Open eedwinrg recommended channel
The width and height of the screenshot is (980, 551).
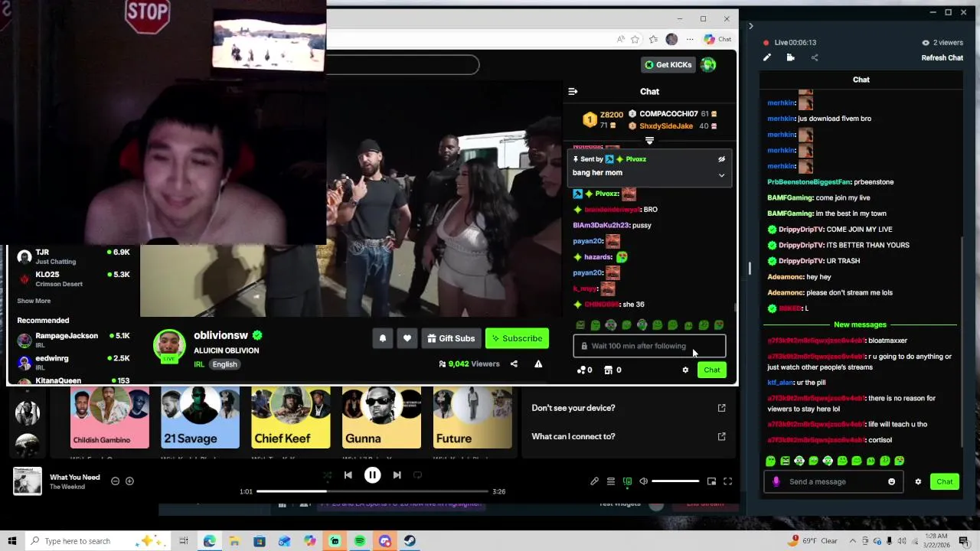click(x=73, y=364)
